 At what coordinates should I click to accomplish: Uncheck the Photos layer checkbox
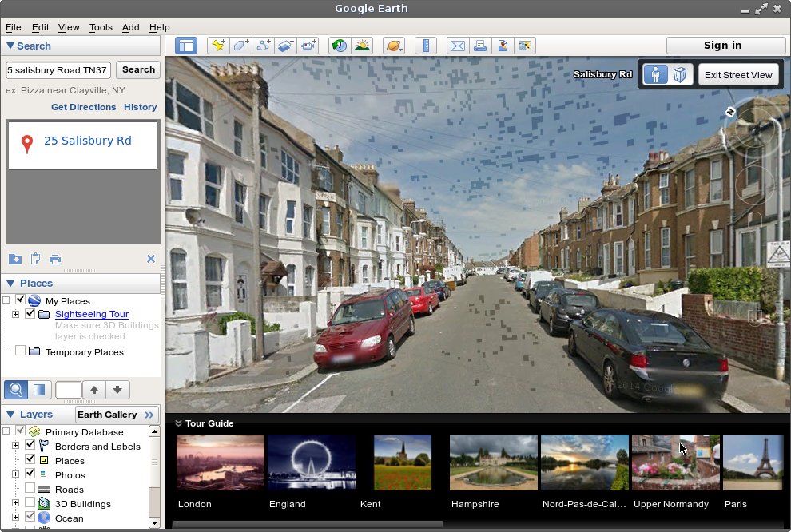(x=30, y=474)
